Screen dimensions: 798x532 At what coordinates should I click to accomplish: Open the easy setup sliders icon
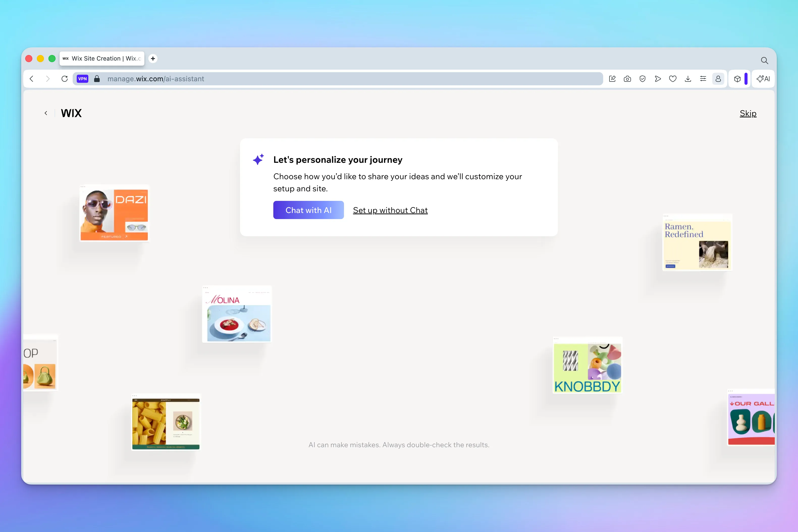pos(703,79)
